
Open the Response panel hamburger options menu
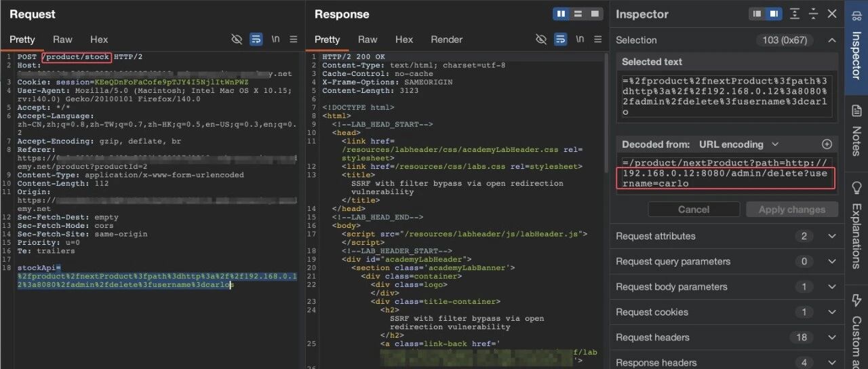(x=598, y=39)
